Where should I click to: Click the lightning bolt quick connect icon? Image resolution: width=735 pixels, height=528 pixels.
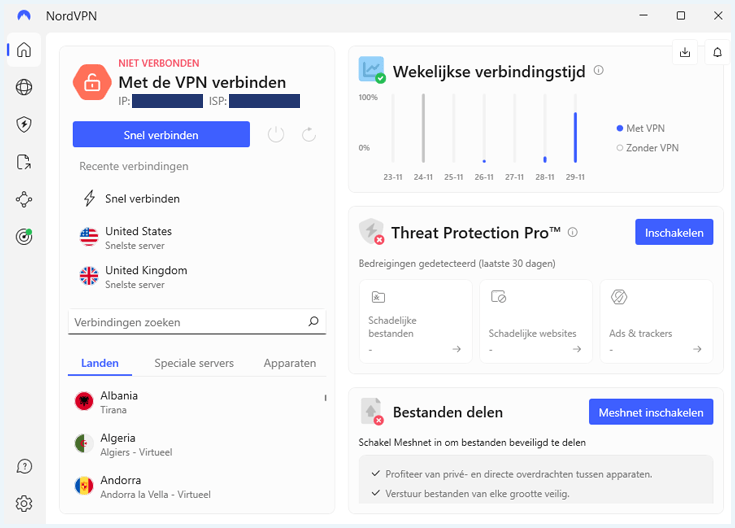tap(90, 198)
